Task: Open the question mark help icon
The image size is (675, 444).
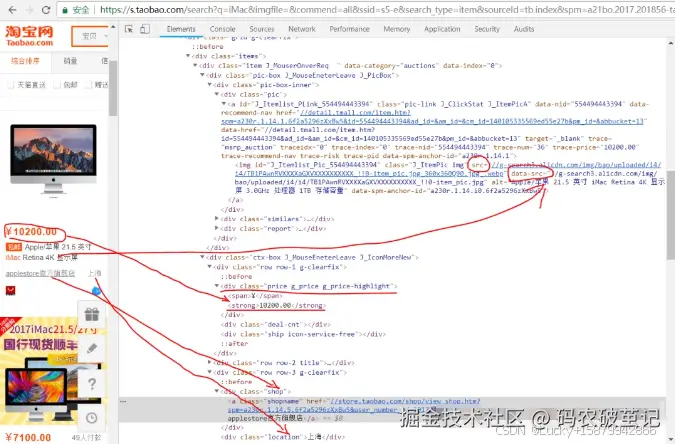Action: pyautogui.click(x=92, y=383)
